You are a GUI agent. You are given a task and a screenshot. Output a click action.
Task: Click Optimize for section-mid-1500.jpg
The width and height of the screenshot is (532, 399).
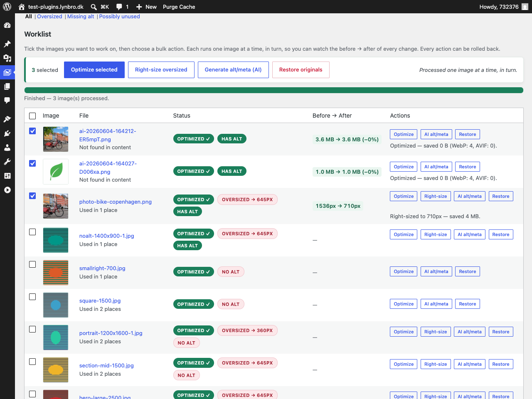(404, 364)
